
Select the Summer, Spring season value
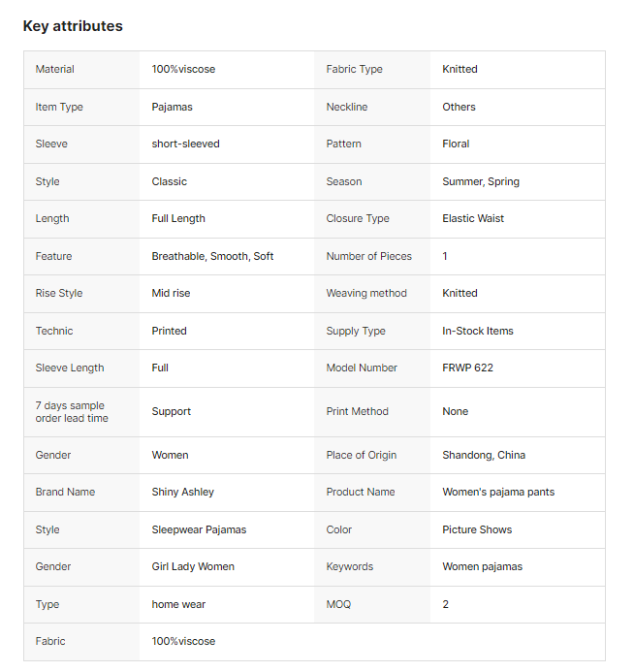481,181
